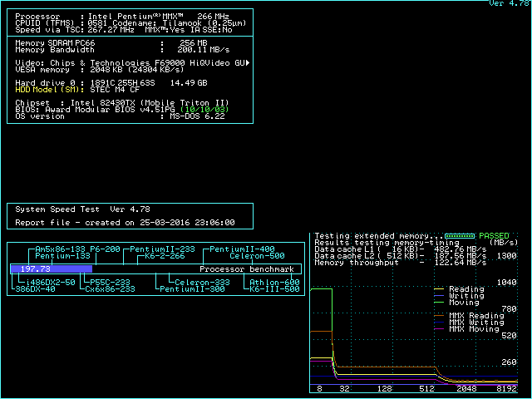Viewport: 532px width, 399px height.
Task: Click the Memory throughput 122.64 MB/s line
Action: pos(401,263)
